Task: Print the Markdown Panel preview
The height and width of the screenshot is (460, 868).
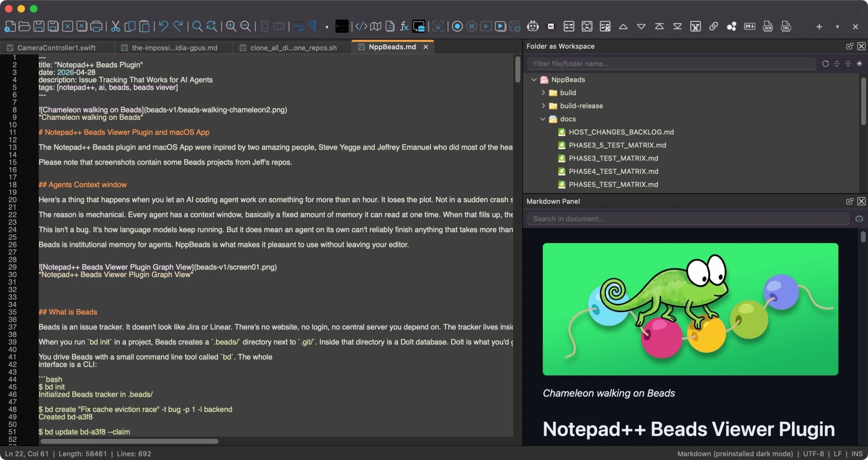Action: click(859, 219)
